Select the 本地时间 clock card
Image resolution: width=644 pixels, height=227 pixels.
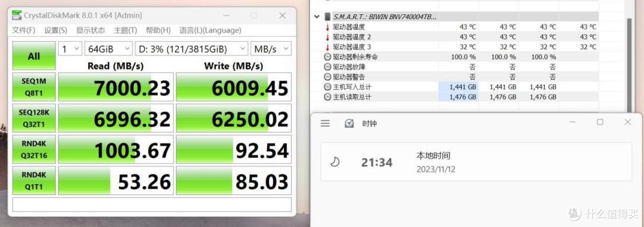476,161
